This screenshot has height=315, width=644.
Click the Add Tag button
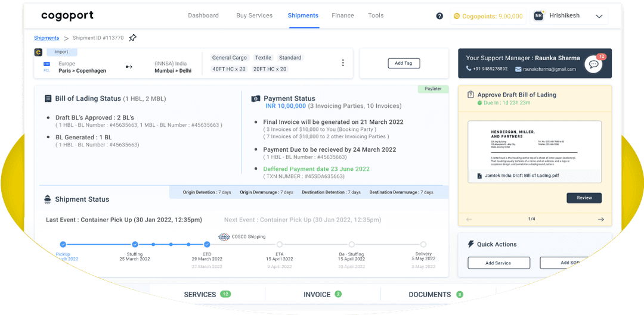(404, 63)
